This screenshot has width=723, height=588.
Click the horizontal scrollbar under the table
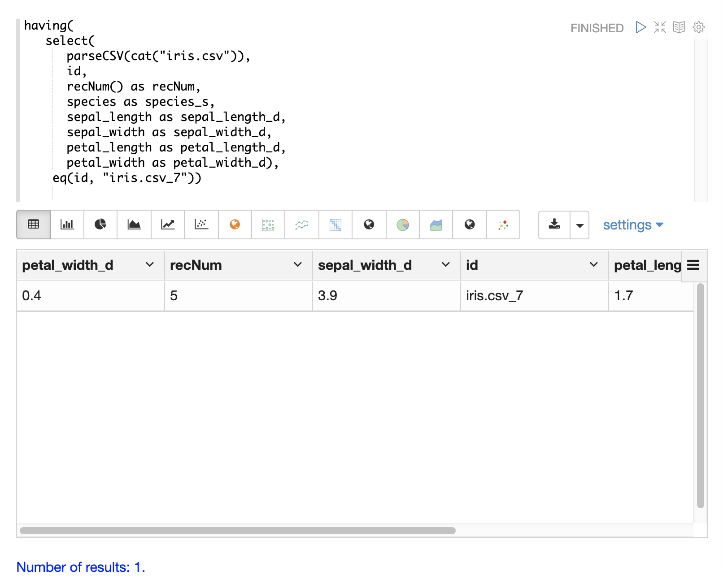(238, 531)
